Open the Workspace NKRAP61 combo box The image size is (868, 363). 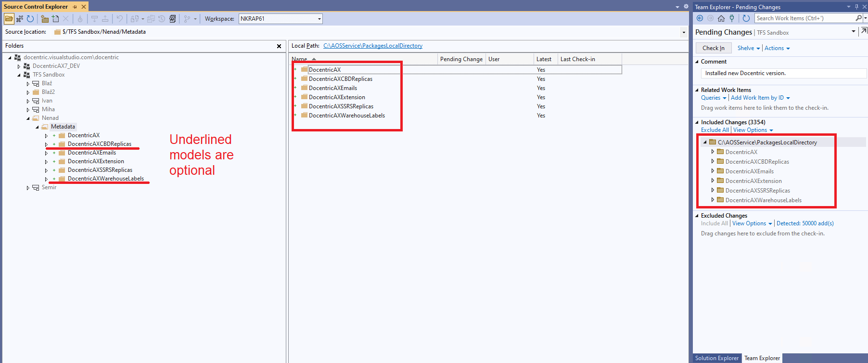pos(281,19)
